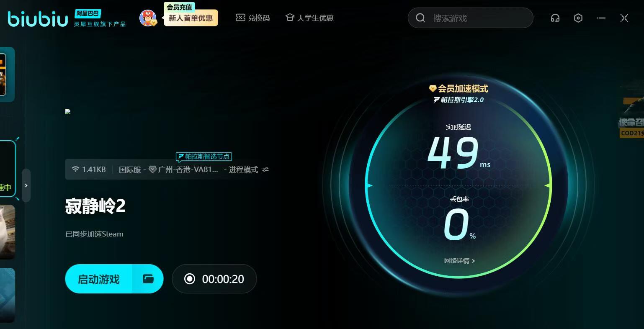Click the 兑换码 ticket icon
This screenshot has height=329, width=644.
(x=240, y=18)
